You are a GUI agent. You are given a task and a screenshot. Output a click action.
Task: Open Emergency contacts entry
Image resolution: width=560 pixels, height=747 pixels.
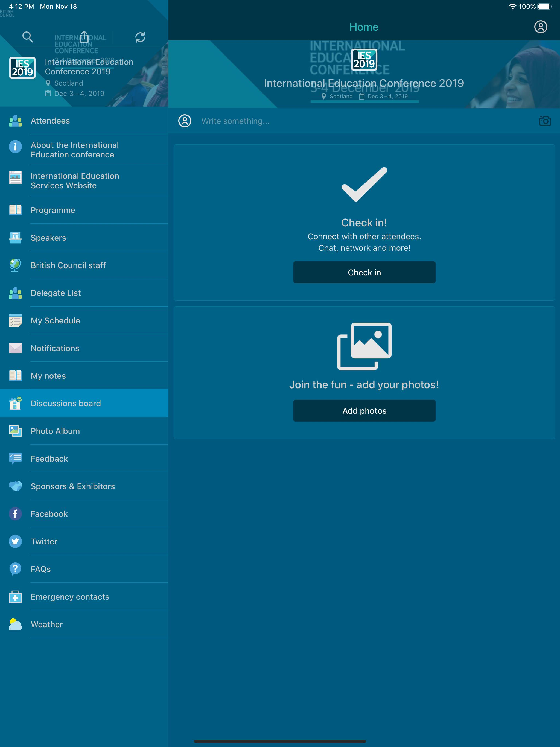coord(70,597)
